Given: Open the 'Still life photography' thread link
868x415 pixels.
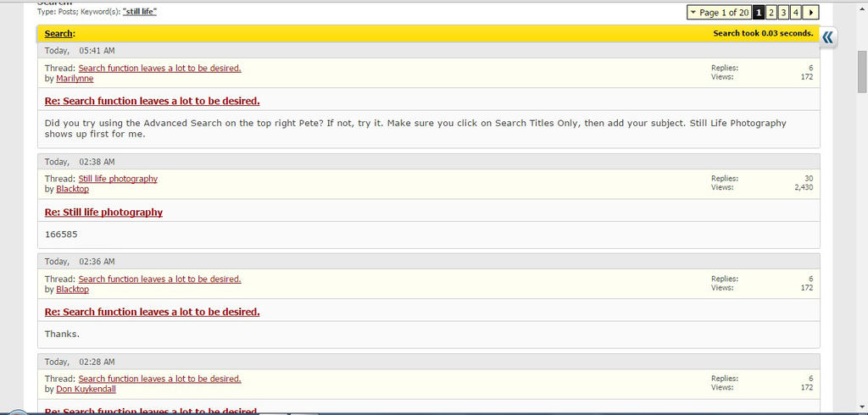Looking at the screenshot, I should 118,179.
